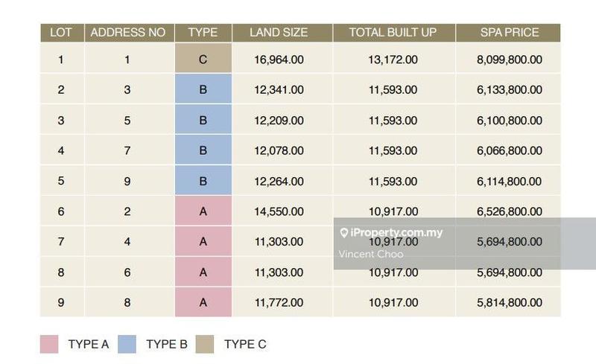Image resolution: width=596 pixels, height=364 pixels.
Task: Select land size 16,964.00 cell
Action: (279, 60)
